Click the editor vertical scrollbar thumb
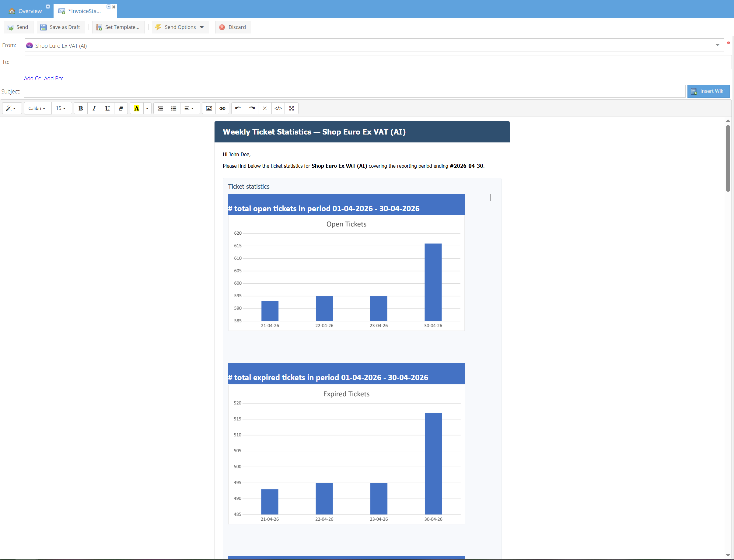The image size is (734, 560). coord(728,158)
